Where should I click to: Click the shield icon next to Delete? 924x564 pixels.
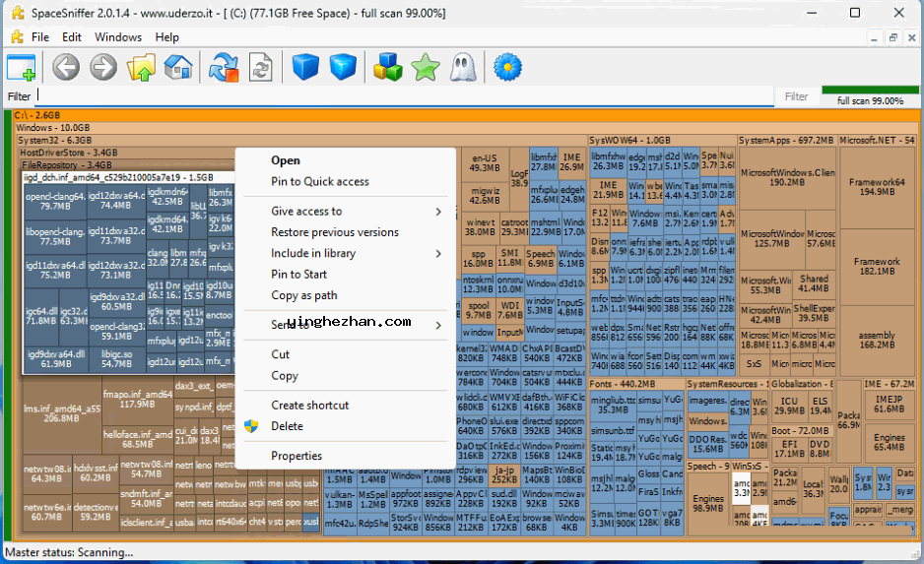[x=251, y=426]
